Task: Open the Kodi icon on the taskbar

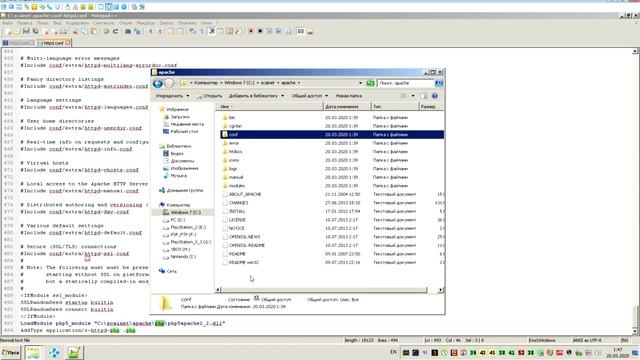Action: [54, 352]
